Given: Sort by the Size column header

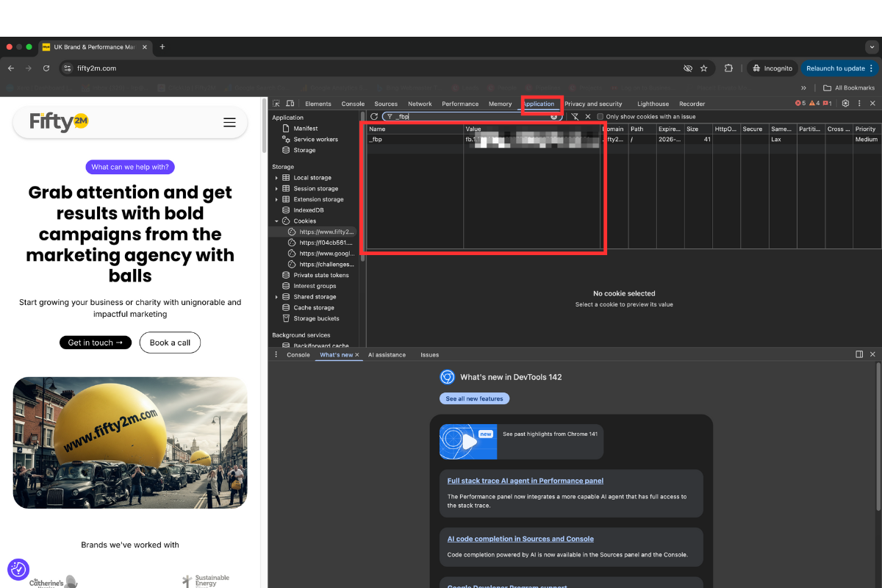Looking at the screenshot, I should pyautogui.click(x=698, y=129).
